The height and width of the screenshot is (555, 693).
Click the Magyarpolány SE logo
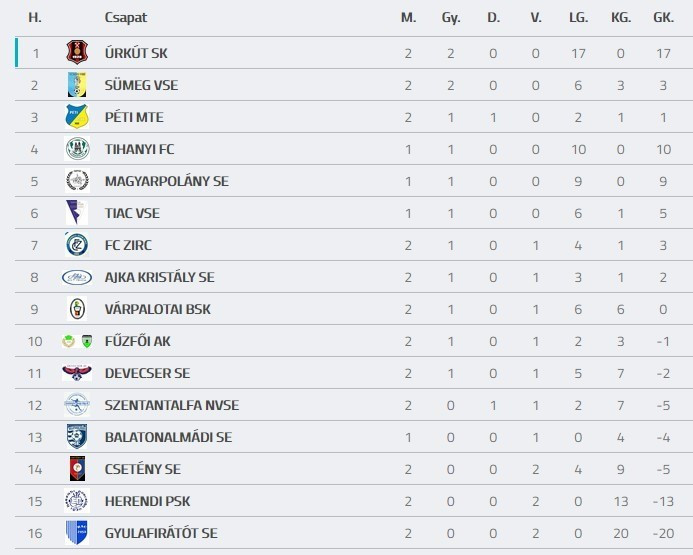coord(77,181)
